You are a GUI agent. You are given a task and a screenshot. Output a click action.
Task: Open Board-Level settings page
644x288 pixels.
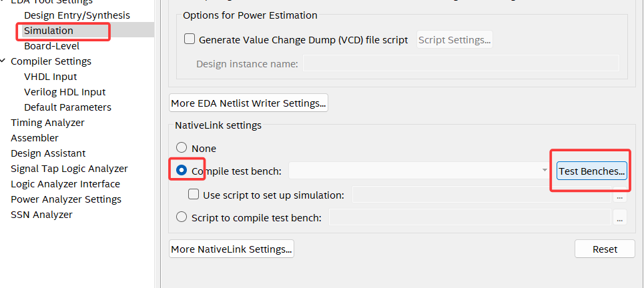tap(51, 46)
